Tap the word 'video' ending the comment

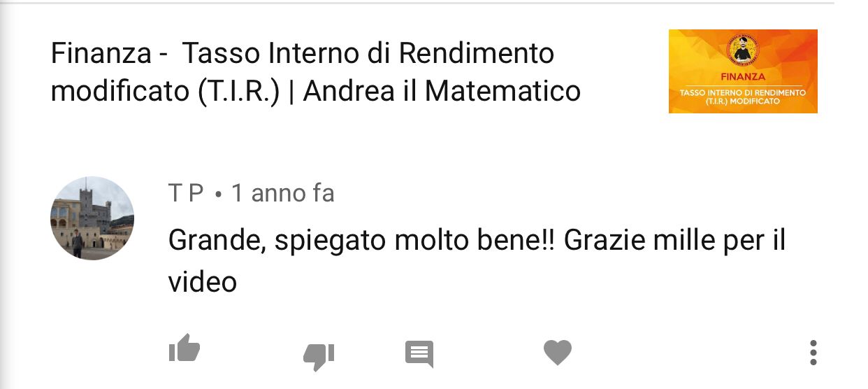pyautogui.click(x=203, y=282)
